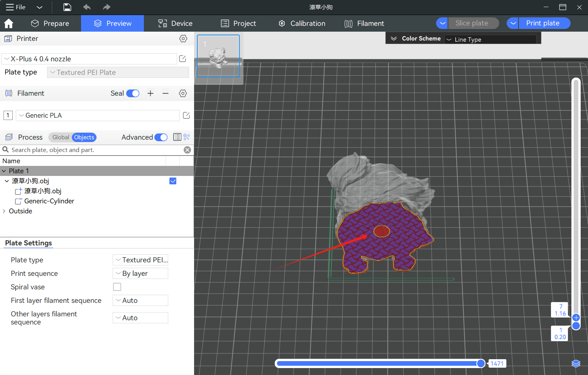Click the Home icon

[8, 24]
